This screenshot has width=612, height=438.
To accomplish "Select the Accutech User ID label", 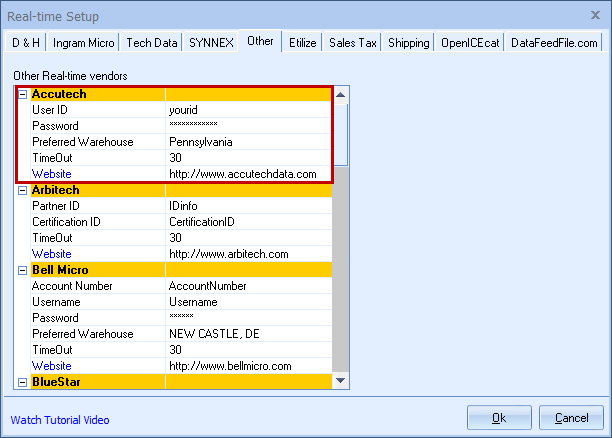I will [50, 110].
